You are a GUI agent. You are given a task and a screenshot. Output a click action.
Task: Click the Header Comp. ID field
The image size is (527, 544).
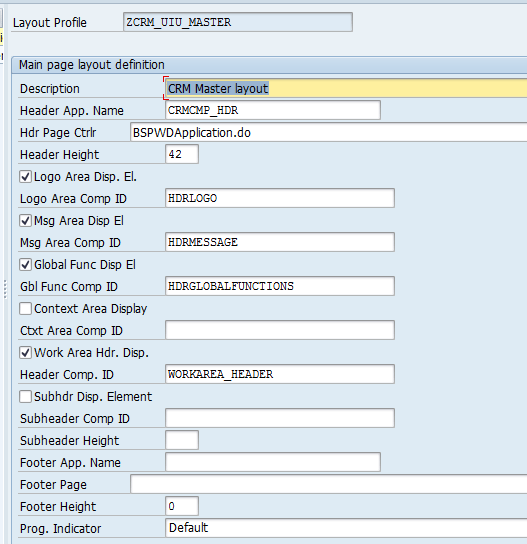280,374
